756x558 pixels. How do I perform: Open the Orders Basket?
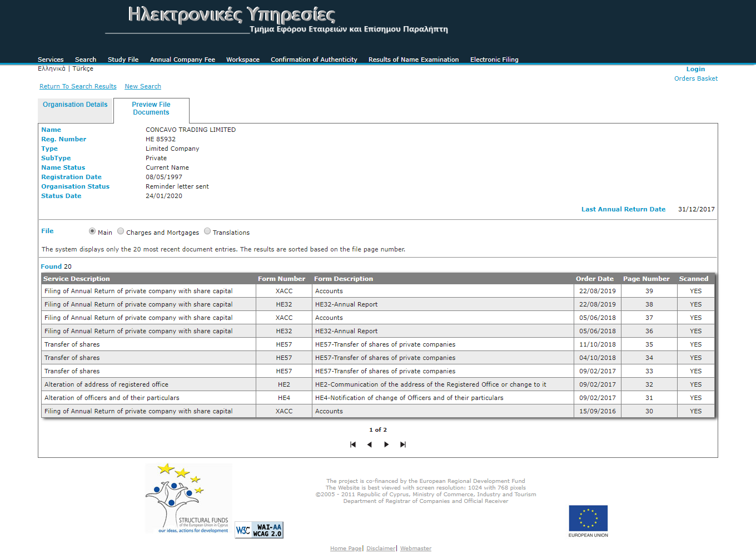(x=696, y=78)
